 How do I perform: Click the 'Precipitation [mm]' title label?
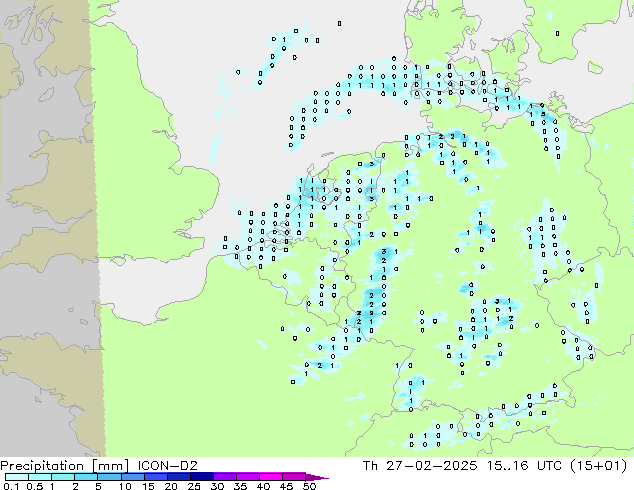tap(64, 466)
